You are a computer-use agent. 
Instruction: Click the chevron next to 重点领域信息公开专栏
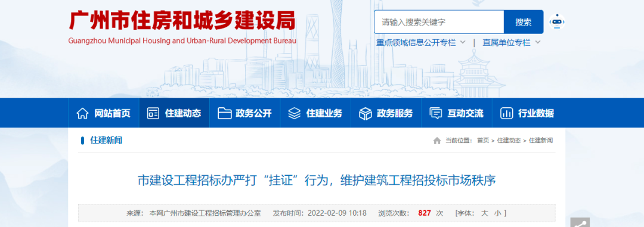point(463,42)
